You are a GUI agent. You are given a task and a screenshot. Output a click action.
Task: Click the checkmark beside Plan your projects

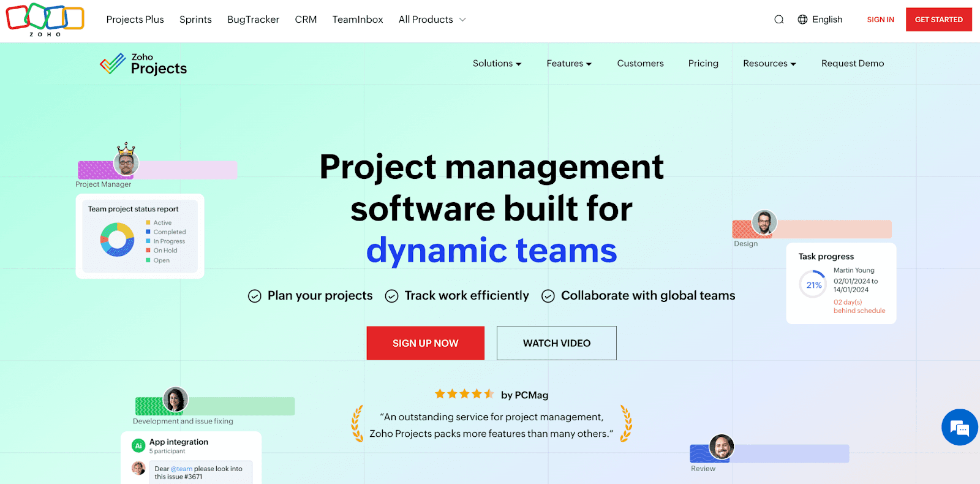[x=255, y=297]
